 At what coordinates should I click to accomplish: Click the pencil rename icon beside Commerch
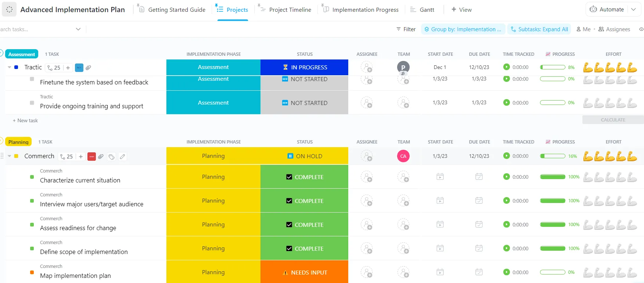click(x=123, y=157)
